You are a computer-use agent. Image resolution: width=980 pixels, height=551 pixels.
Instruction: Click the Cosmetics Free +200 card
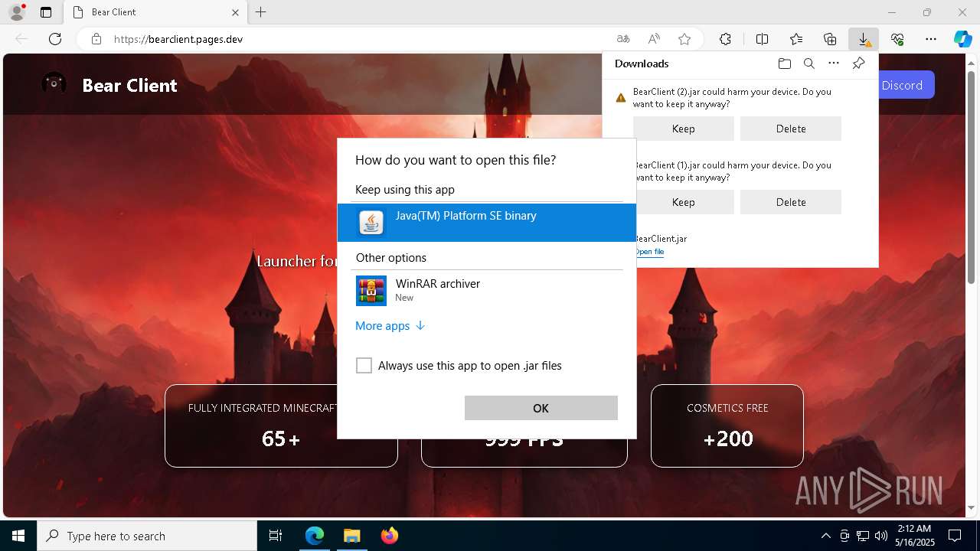pyautogui.click(x=727, y=425)
